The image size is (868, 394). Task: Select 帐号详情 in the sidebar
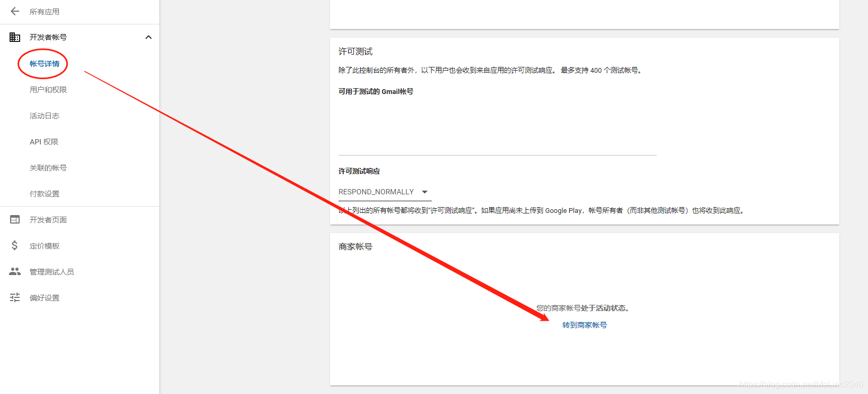click(45, 64)
